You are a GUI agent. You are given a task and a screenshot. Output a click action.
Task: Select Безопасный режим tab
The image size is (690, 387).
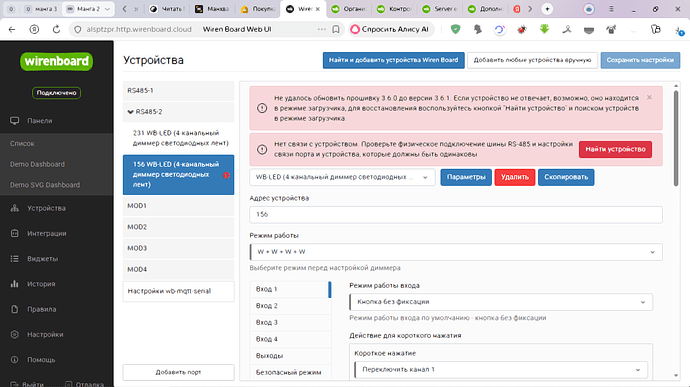point(290,372)
